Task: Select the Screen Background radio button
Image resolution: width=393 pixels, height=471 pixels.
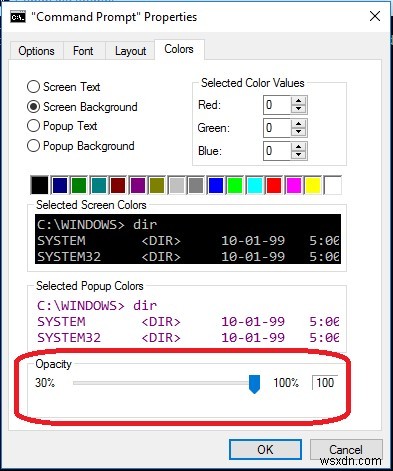Action: pyautogui.click(x=82, y=107)
